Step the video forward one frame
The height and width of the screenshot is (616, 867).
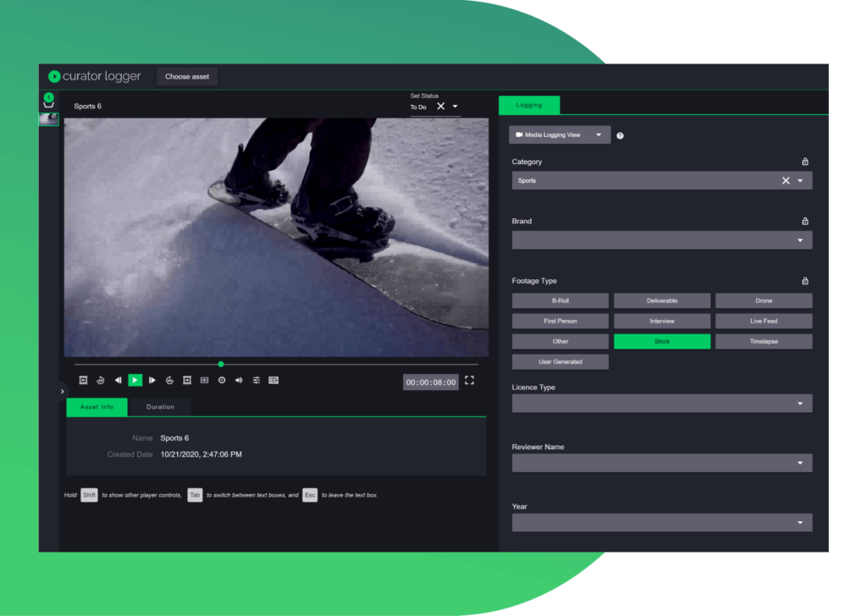click(152, 380)
